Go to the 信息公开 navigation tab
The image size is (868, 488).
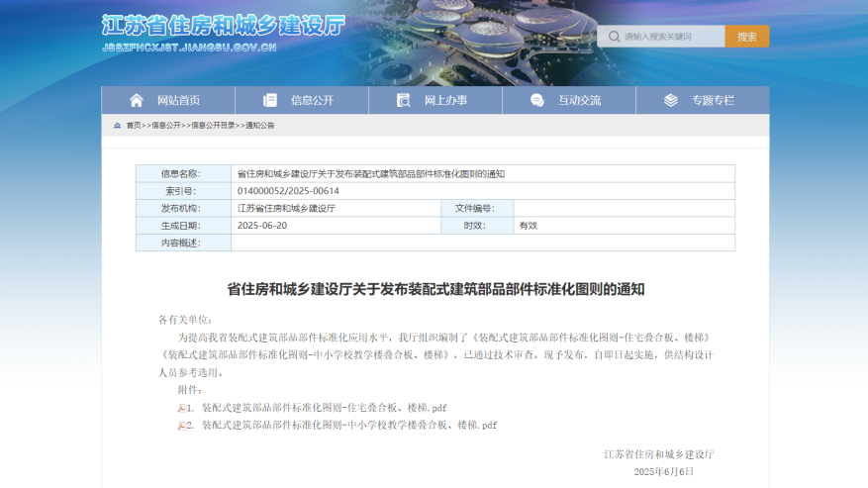click(312, 100)
